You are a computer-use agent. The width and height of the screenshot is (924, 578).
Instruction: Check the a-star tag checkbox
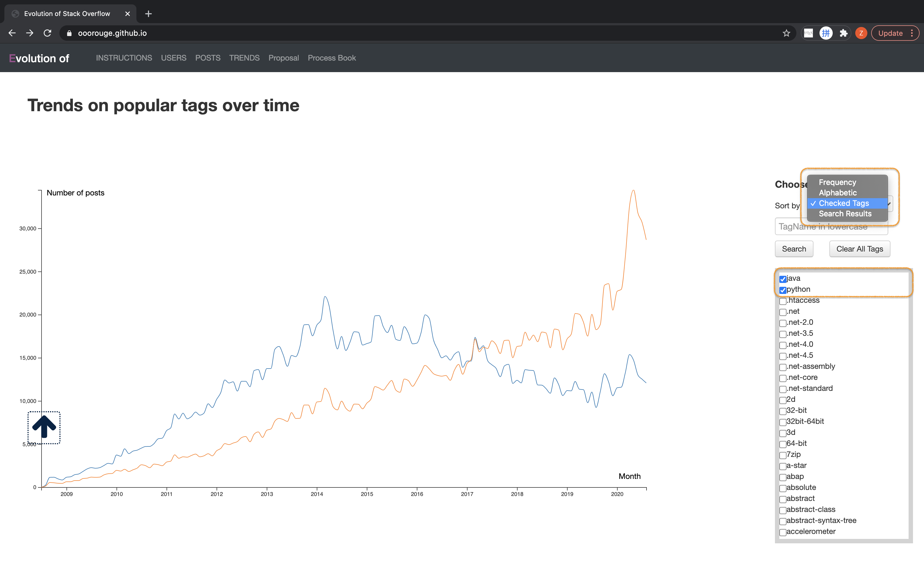(x=783, y=466)
